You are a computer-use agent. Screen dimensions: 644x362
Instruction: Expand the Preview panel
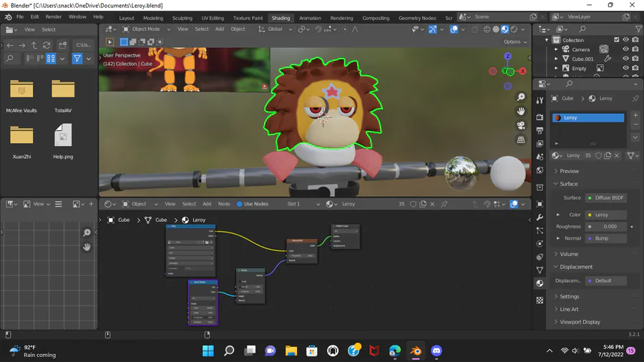[569, 171]
